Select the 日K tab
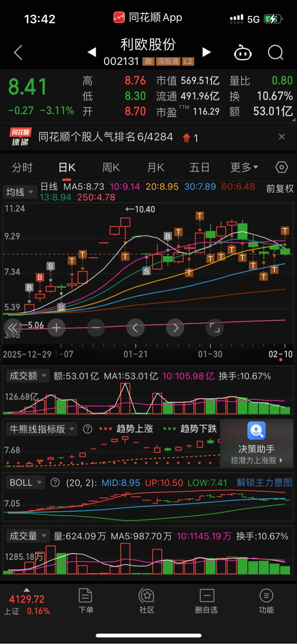297x644 pixels. point(67,168)
